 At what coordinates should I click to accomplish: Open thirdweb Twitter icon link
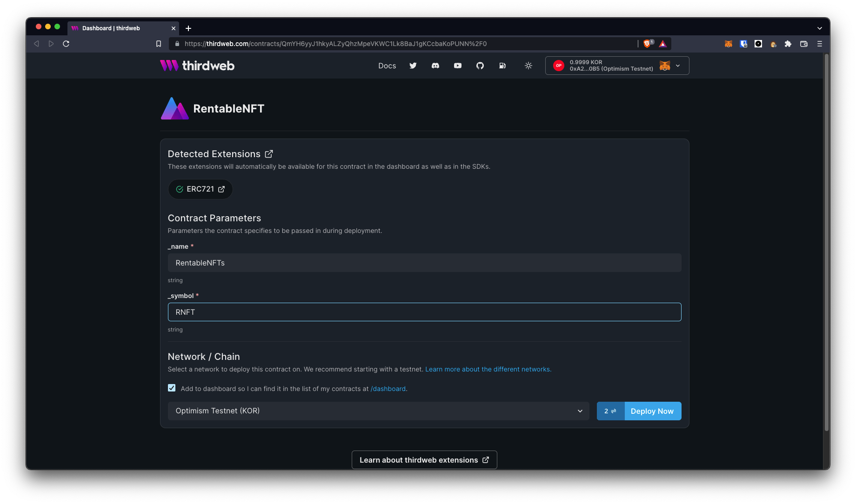[413, 66]
